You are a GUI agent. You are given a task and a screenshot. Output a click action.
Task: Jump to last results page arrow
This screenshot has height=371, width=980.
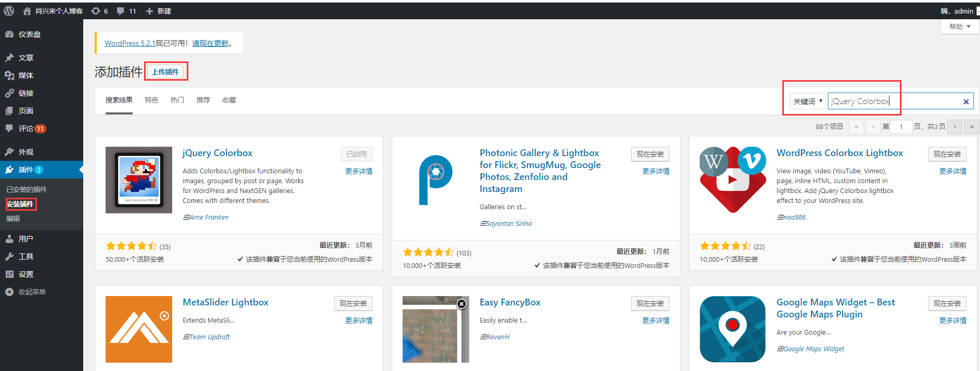point(972,126)
